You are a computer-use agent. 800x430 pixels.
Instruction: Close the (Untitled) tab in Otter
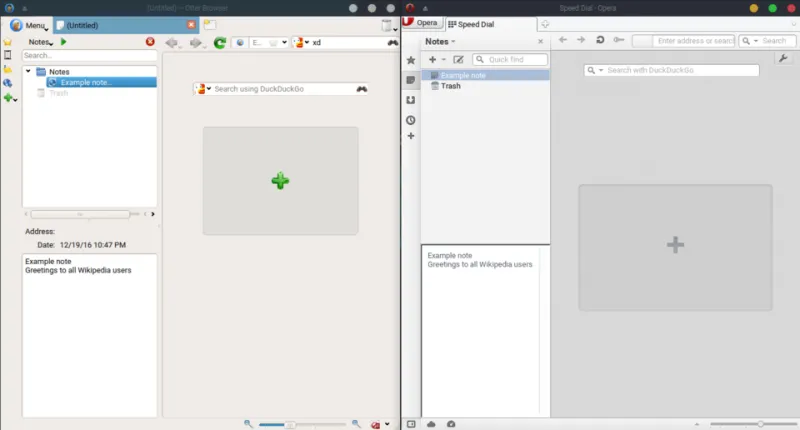click(x=191, y=24)
